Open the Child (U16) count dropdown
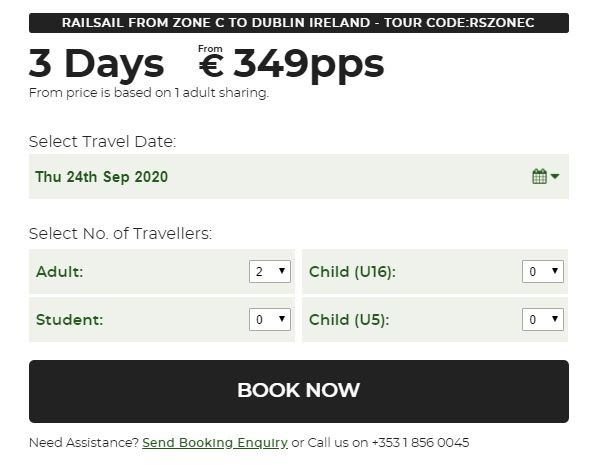Viewport: 591px width, 465px height. coord(543,271)
